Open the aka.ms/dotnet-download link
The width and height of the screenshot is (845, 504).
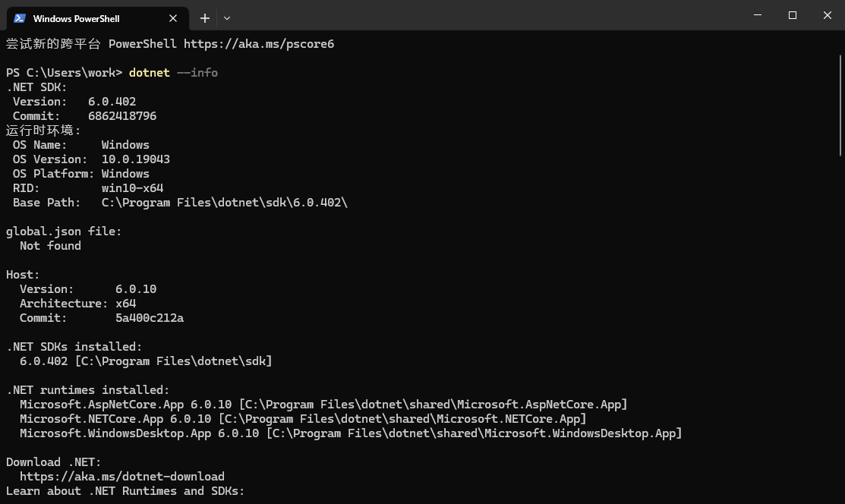click(121, 477)
